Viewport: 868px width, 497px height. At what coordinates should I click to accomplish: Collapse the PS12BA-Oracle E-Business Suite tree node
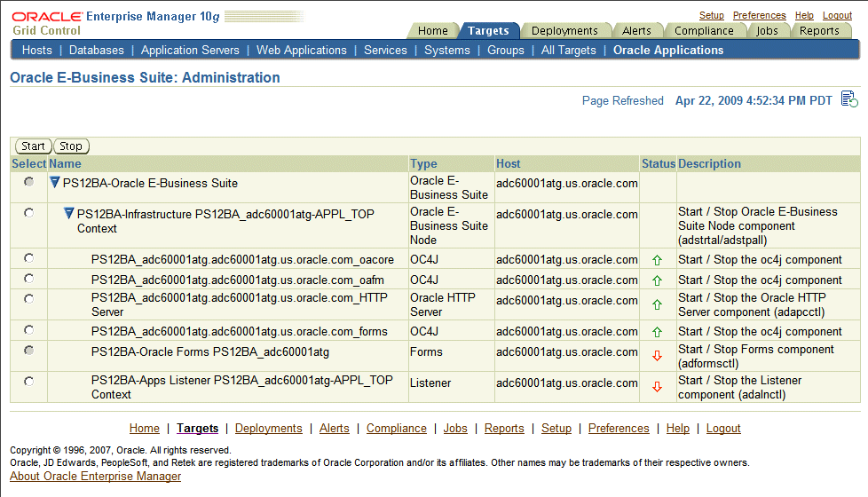click(x=55, y=182)
